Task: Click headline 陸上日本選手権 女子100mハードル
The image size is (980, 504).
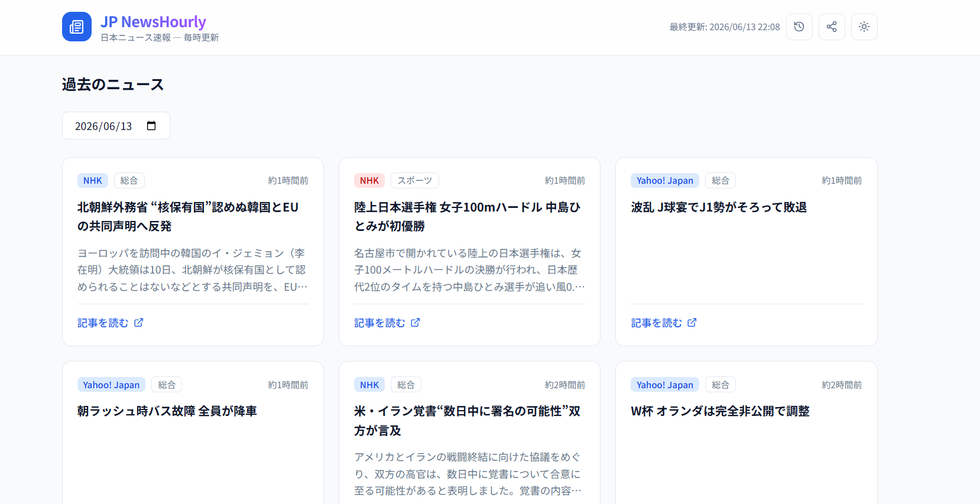Action: point(468,216)
